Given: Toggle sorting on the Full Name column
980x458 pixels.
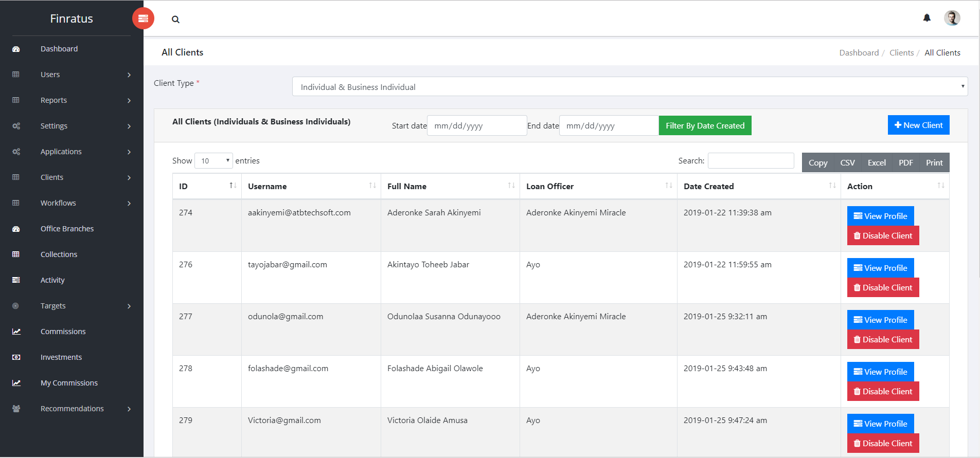Looking at the screenshot, I should click(x=511, y=186).
